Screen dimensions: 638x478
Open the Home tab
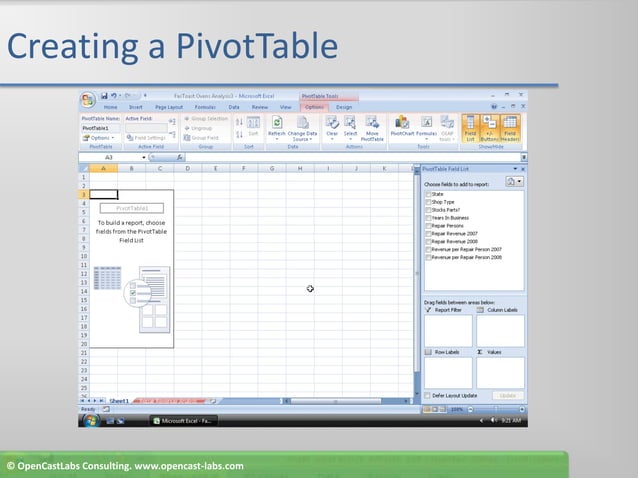110,107
